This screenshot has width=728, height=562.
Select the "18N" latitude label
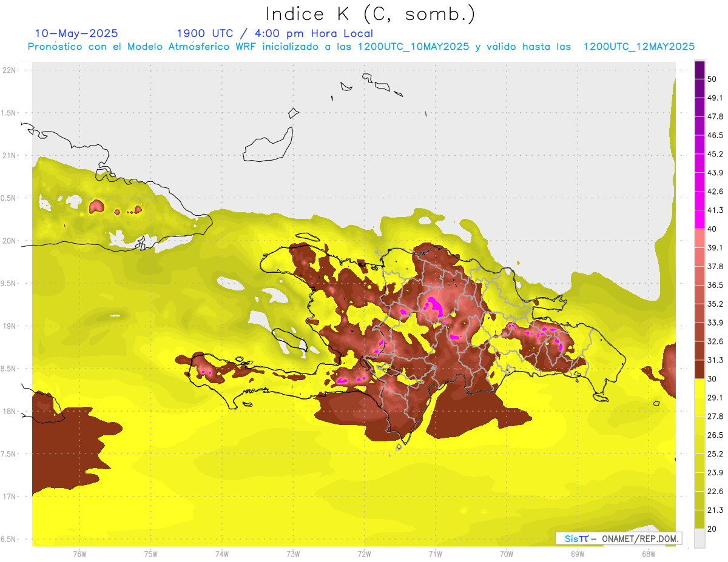click(x=10, y=412)
